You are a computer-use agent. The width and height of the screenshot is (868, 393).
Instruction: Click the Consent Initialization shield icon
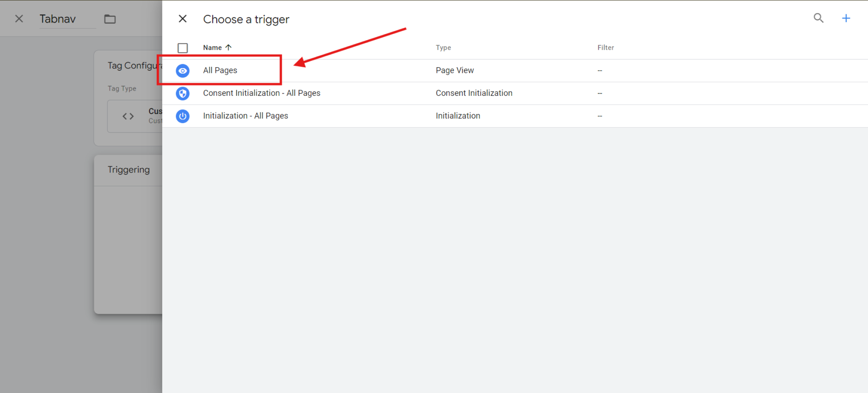(x=182, y=93)
